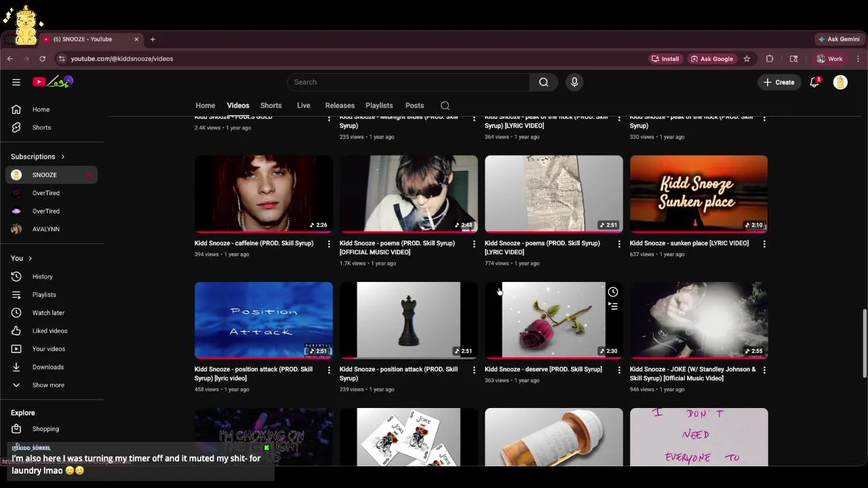Screen dimensions: 868x488
Task: Open options for JOKE official music video
Action: [x=764, y=370]
